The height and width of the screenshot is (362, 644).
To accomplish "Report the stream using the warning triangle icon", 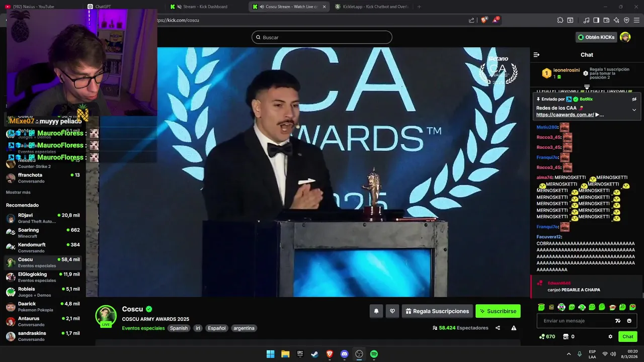I will tap(514, 328).
